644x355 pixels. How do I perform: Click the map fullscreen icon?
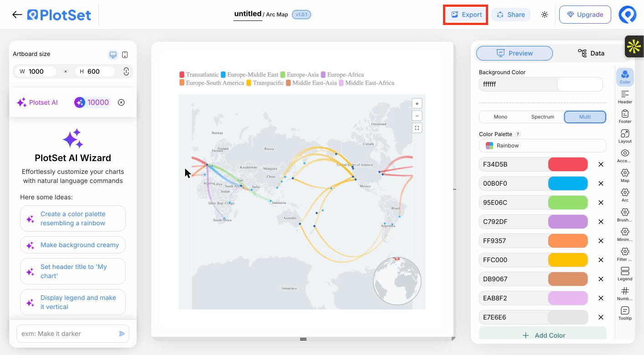[x=417, y=128]
